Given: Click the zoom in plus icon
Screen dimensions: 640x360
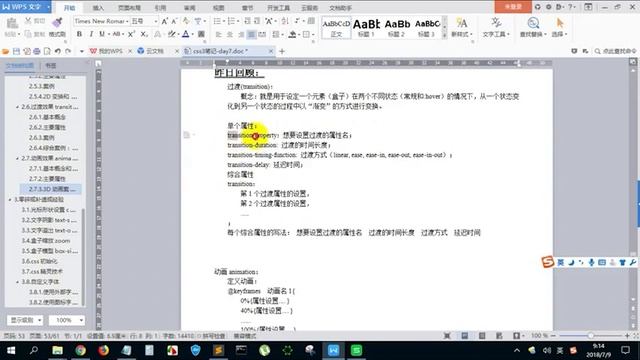Looking at the screenshot, I should click(x=627, y=336).
